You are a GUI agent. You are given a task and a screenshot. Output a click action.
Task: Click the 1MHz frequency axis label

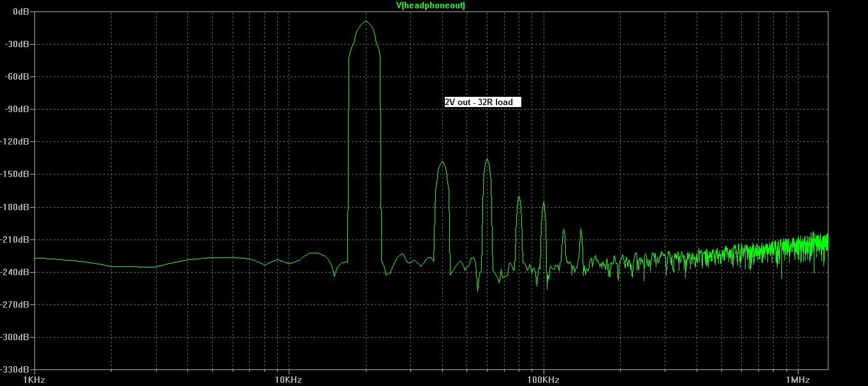[x=797, y=380]
